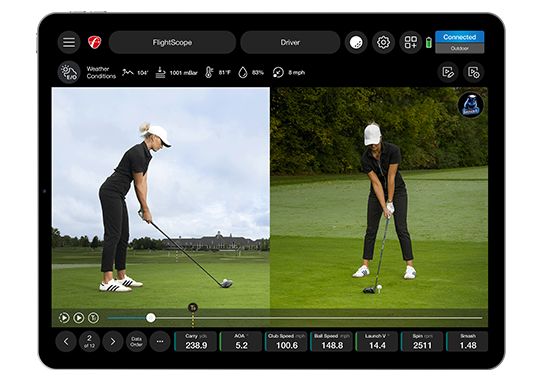Open the Weather Conditions E6 icon
Screen dimensions: 540x380
[69, 72]
